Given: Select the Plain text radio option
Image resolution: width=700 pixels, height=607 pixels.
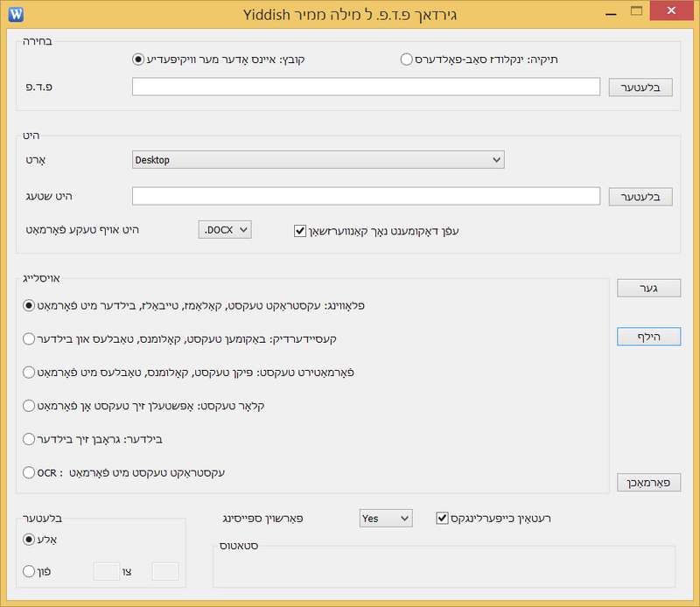Looking at the screenshot, I should [30, 405].
